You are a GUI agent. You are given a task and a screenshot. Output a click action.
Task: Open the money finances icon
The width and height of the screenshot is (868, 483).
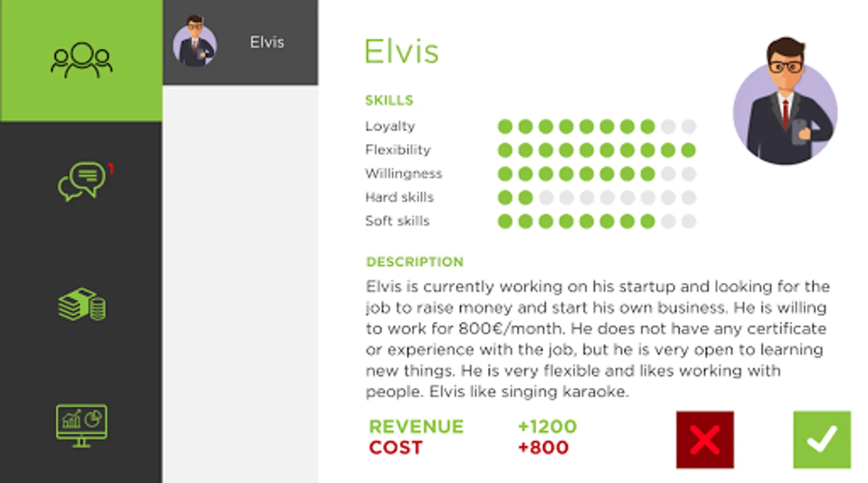coord(82,304)
